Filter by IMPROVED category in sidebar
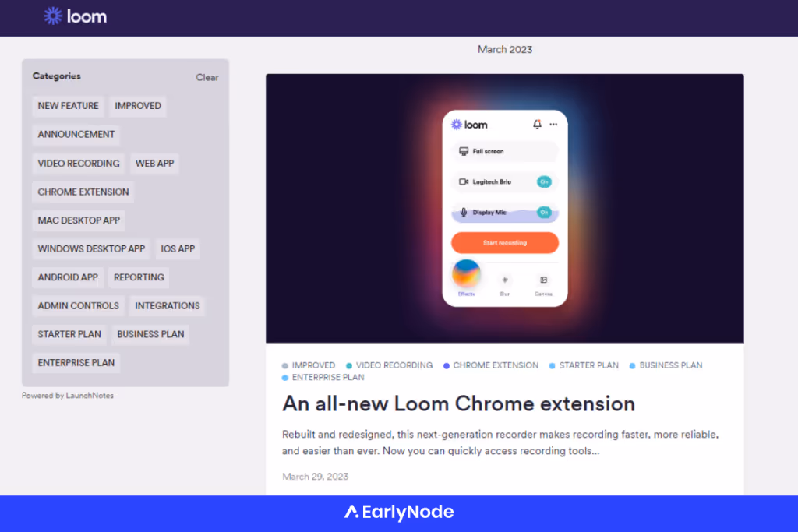Screen dimensions: 798x532 point(138,106)
